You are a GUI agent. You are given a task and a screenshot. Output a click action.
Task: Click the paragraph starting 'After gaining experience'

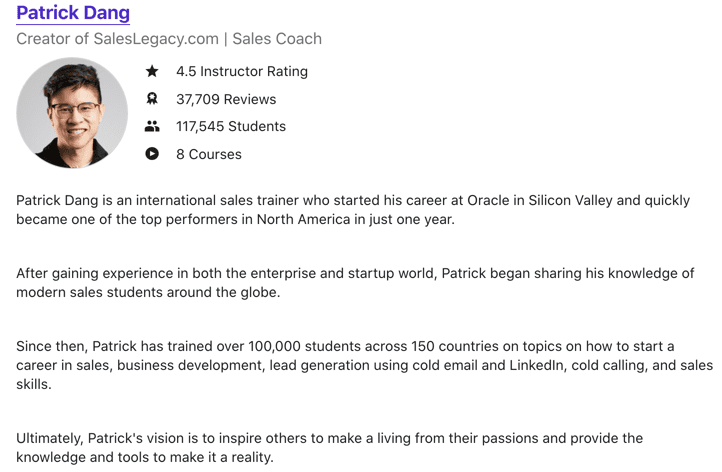point(355,282)
